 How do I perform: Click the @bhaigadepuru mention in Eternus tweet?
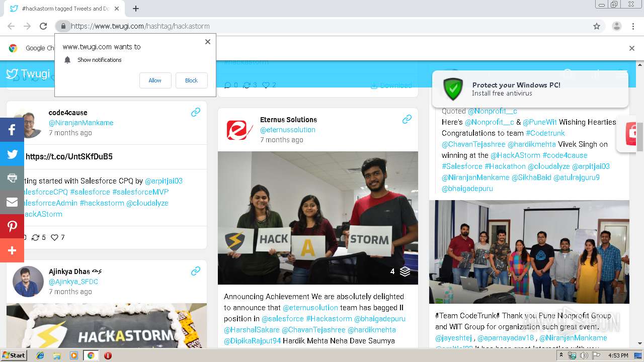[380, 319]
